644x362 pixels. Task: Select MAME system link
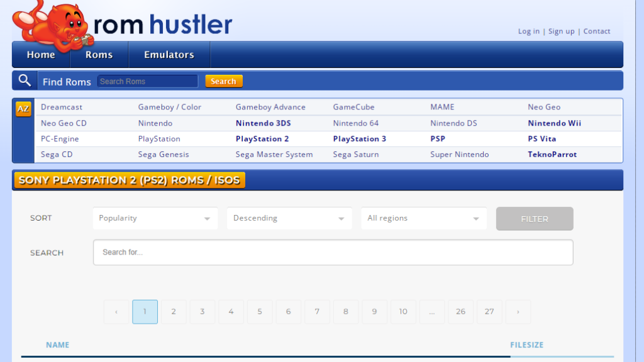point(442,107)
